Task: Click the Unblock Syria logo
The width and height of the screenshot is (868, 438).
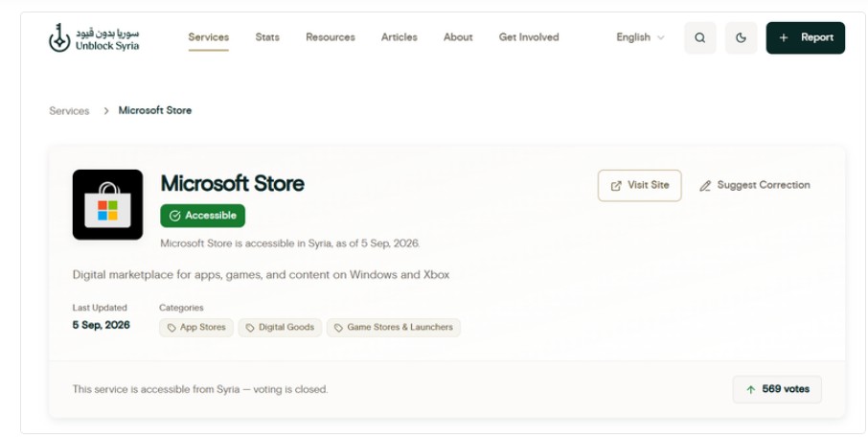Action: click(94, 37)
